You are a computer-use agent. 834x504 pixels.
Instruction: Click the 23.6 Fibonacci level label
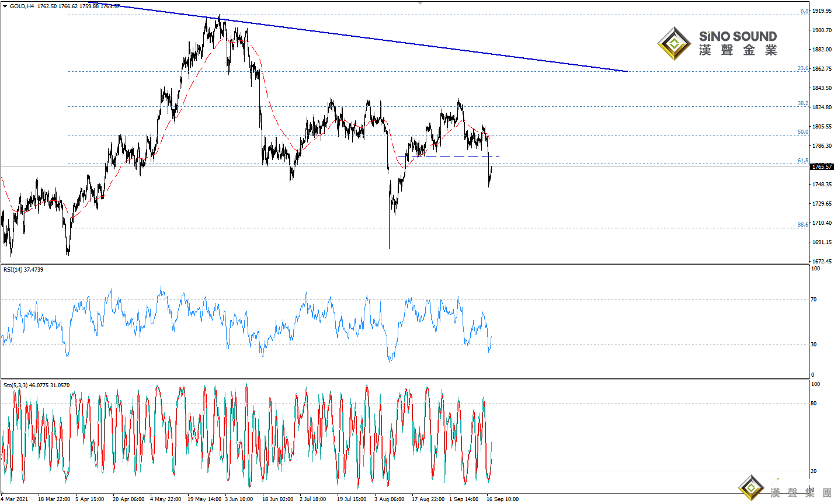(803, 68)
